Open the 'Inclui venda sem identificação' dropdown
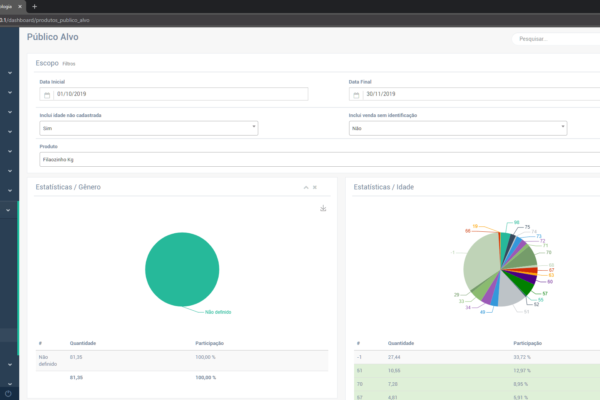The height and width of the screenshot is (400, 600). point(458,128)
